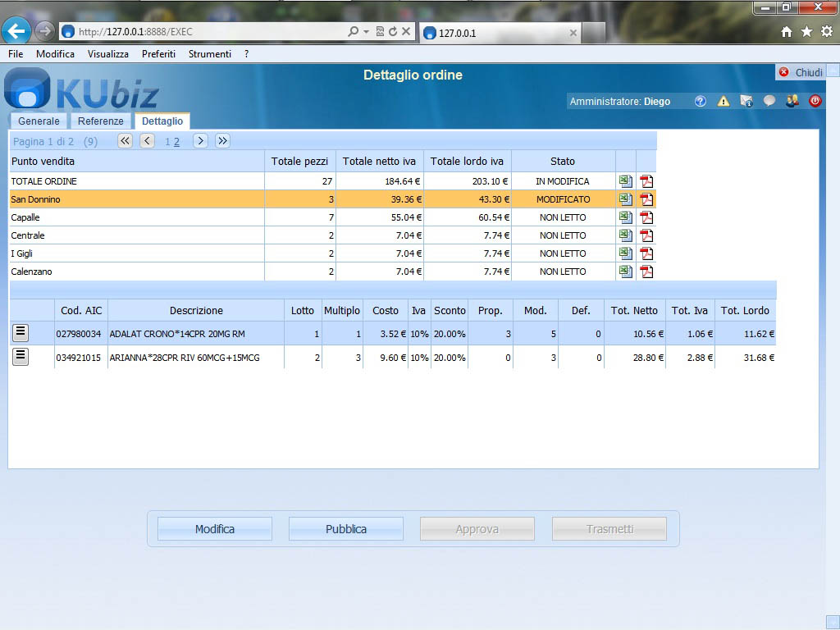Screen dimensions: 840x630
Task: Switch to the Referenze tab
Action: pos(101,121)
